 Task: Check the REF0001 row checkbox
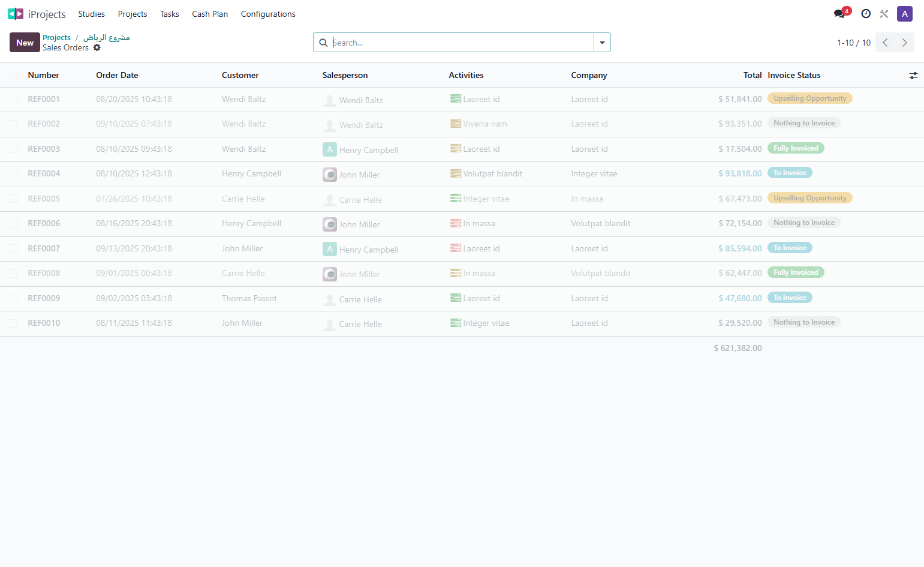[14, 99]
